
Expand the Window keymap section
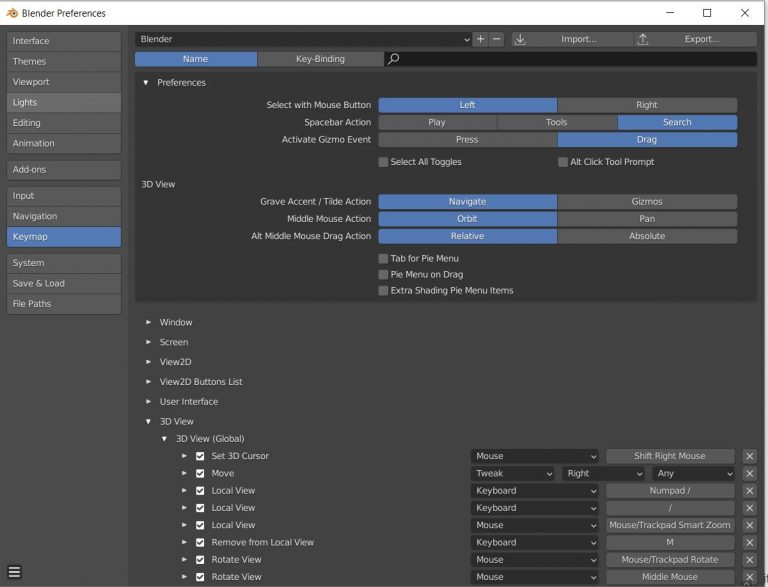tap(149, 322)
